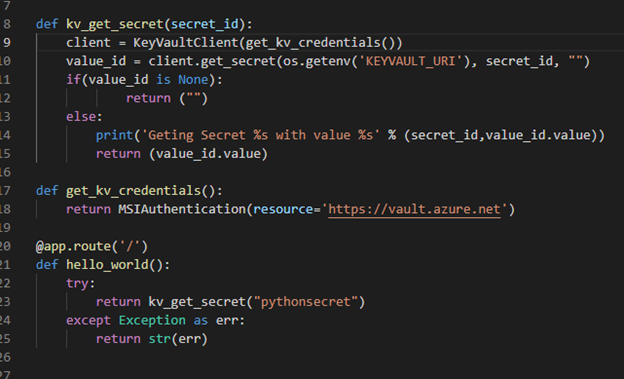Click secret_id parameter on line 8
This screenshot has width=624, height=379.
pos(205,24)
